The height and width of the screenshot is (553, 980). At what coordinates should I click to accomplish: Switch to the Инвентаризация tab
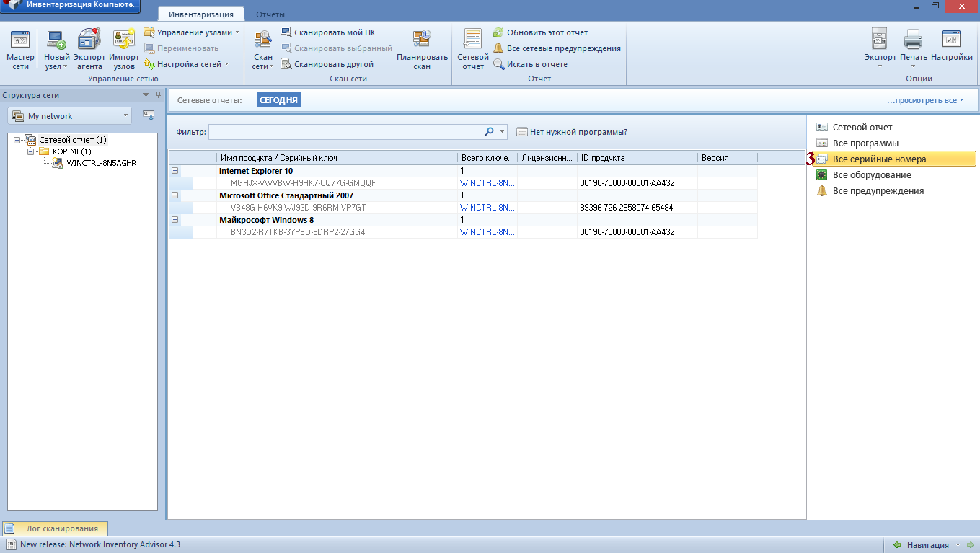click(x=201, y=14)
